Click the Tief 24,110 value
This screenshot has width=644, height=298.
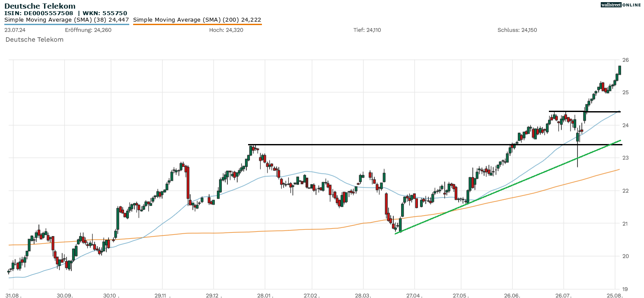367,30
